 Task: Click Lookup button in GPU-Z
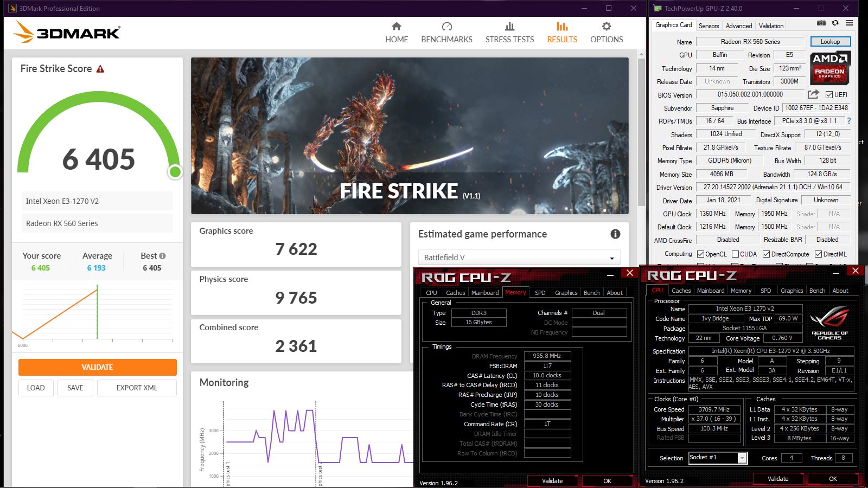[x=830, y=42]
